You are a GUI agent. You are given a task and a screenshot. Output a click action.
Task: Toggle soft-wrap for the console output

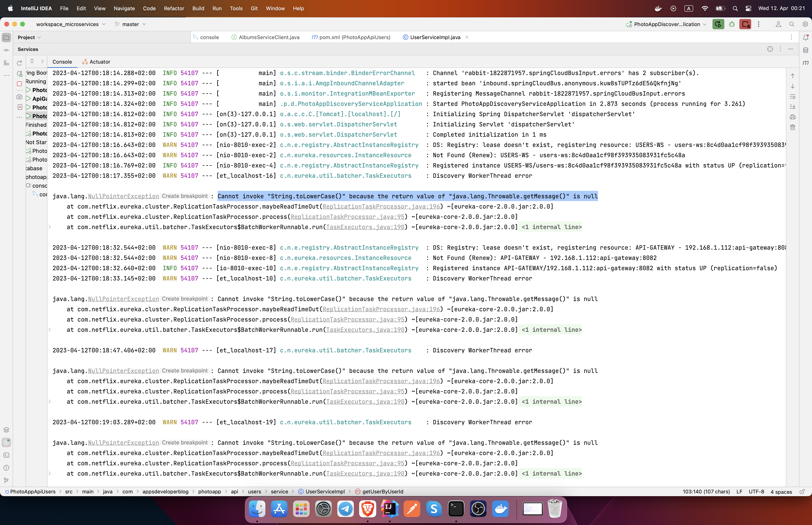(793, 96)
